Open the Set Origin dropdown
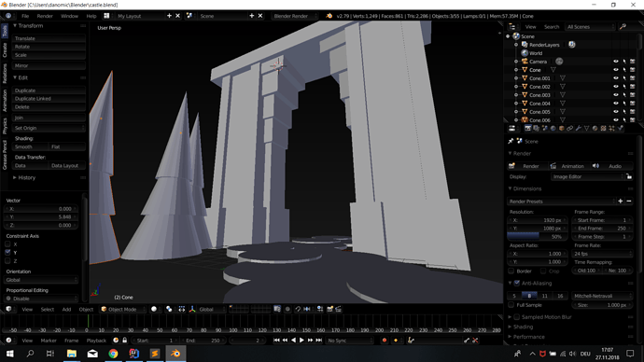Screen dimensions: 644x362 pyautogui.click(x=49, y=128)
